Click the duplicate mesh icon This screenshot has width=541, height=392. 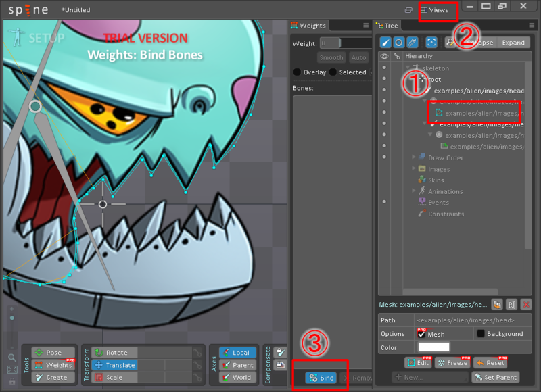coord(497,304)
